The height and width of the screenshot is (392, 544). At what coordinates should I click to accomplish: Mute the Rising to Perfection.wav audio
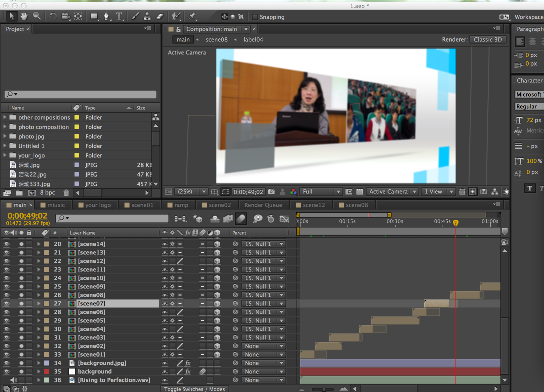pos(13,380)
